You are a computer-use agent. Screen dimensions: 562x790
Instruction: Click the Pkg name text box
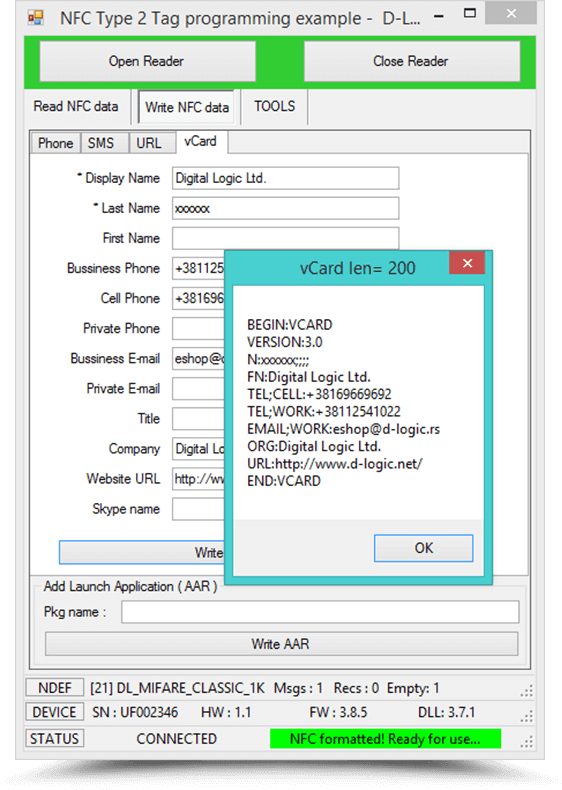point(320,612)
